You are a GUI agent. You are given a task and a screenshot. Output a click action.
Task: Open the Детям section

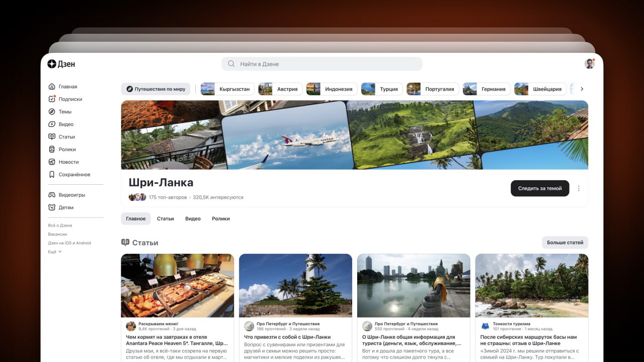(66, 207)
